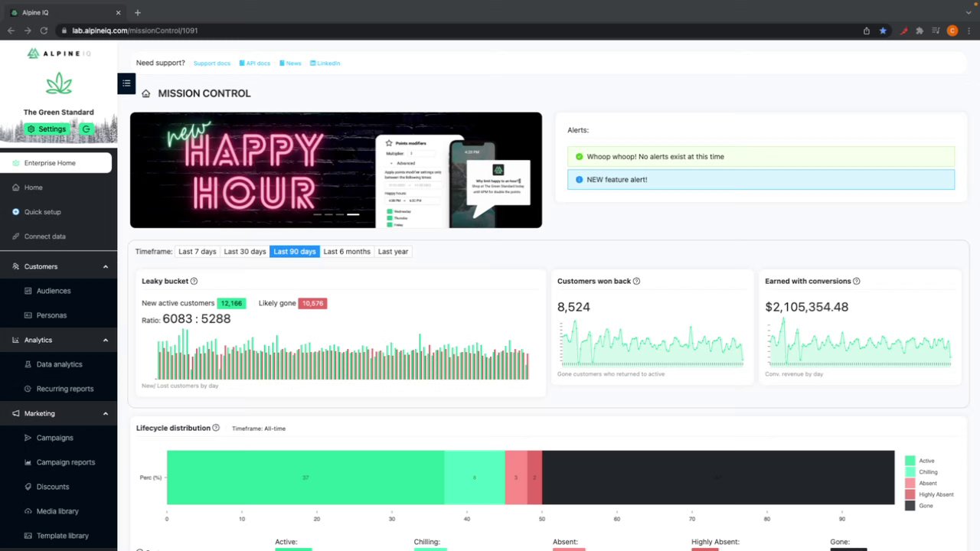The width and height of the screenshot is (980, 551).
Task: Collapse the Marketing section chevron
Action: coord(106,413)
